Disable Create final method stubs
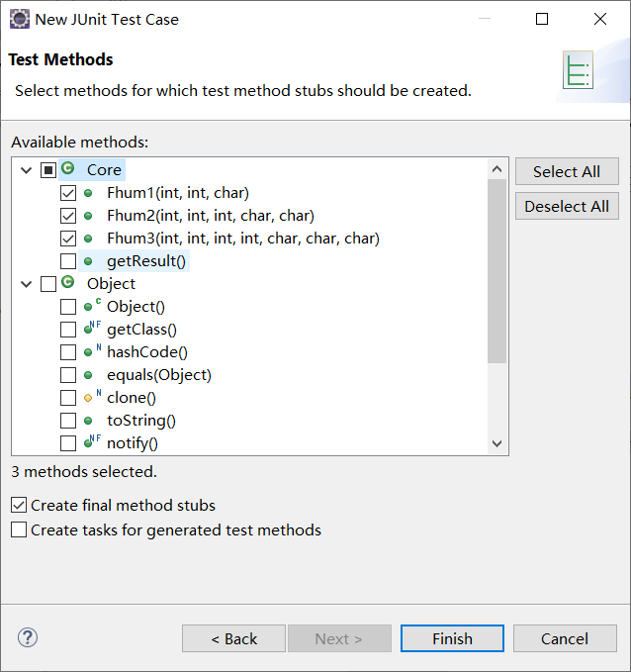 (19, 505)
